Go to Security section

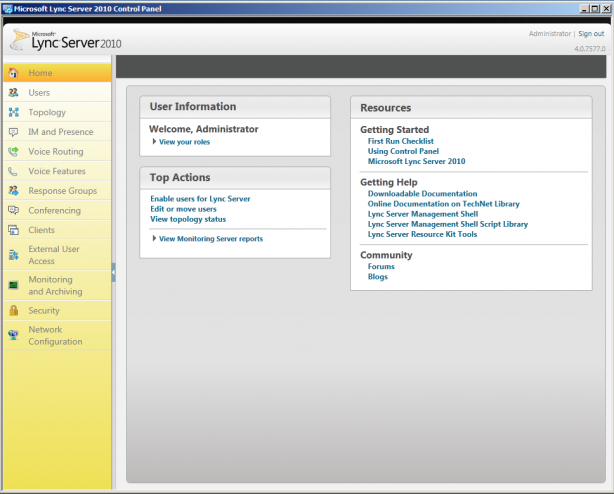pyautogui.click(x=57, y=310)
